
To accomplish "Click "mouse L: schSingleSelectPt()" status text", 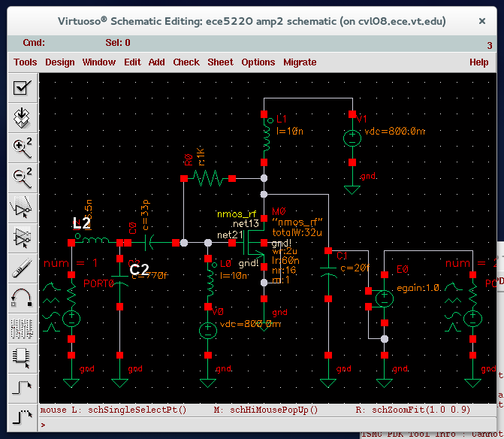I will click(113, 410).
